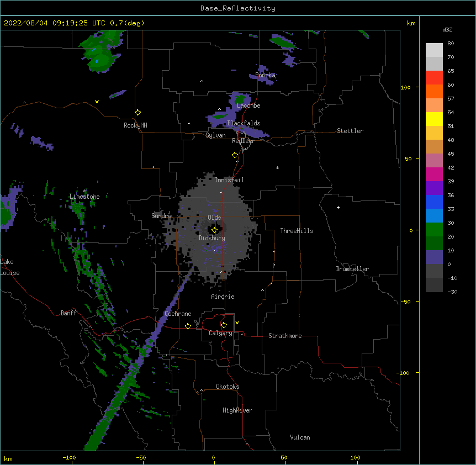Click the Didsbury town label
The image size is (476, 465).
tap(211, 238)
